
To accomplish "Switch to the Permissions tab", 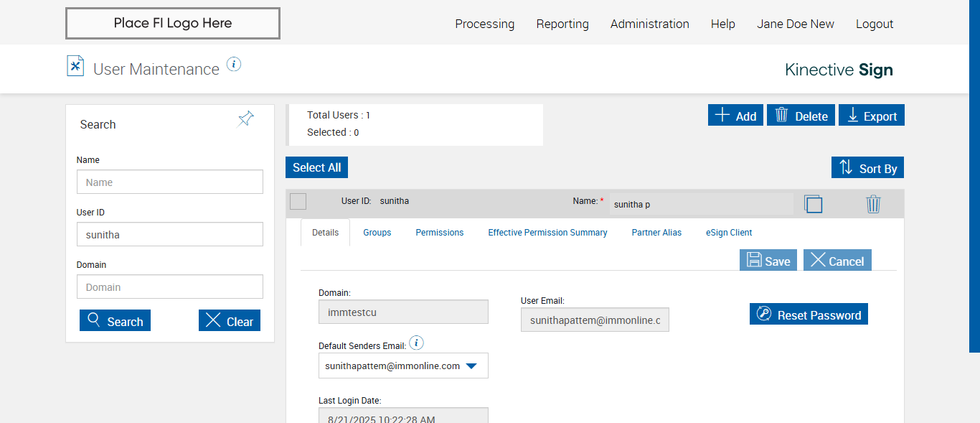I will pos(439,233).
